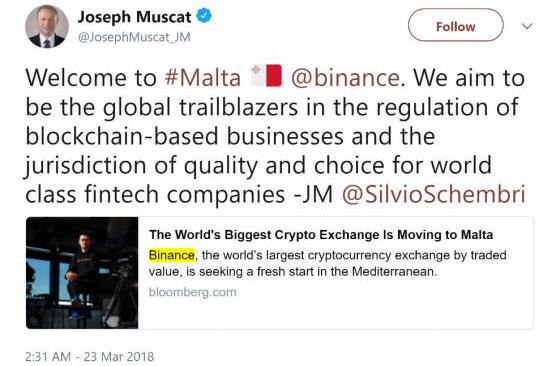Click the blue verified badge icon

(x=204, y=16)
